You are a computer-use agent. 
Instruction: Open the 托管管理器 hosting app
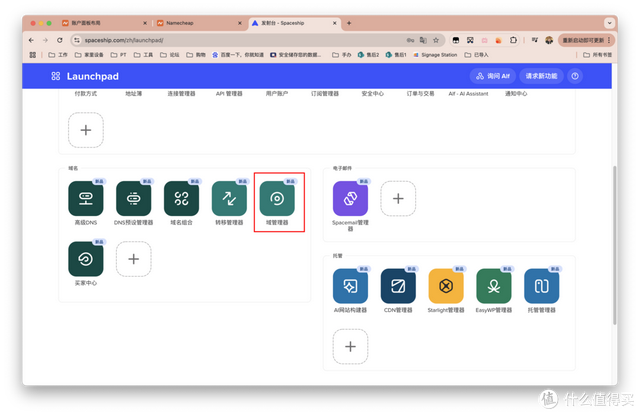[x=541, y=286]
